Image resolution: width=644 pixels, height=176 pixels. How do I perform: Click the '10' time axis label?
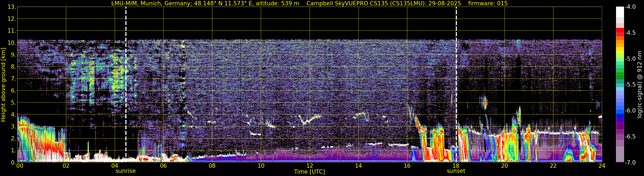(261, 166)
